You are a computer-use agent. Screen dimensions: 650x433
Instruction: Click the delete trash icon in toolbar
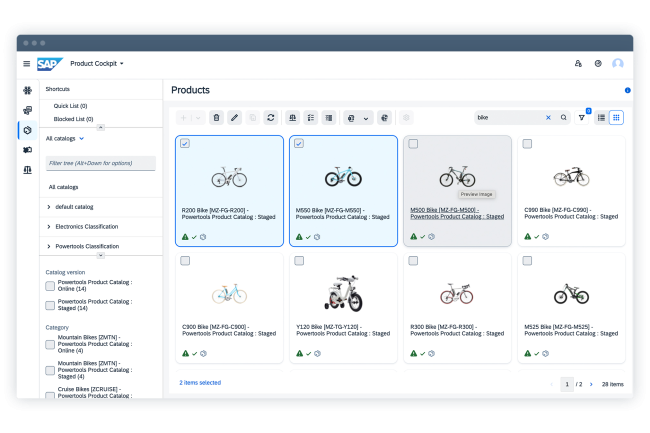click(216, 117)
